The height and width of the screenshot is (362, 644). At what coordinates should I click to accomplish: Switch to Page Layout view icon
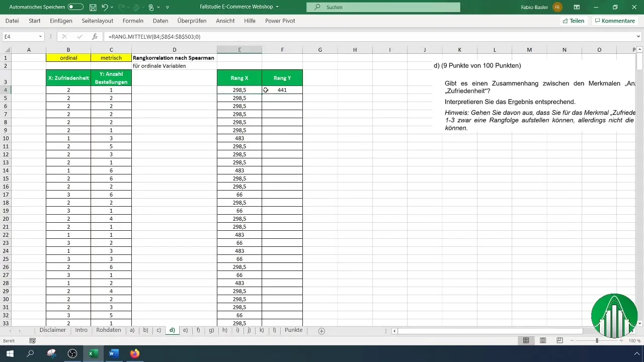coord(543,340)
